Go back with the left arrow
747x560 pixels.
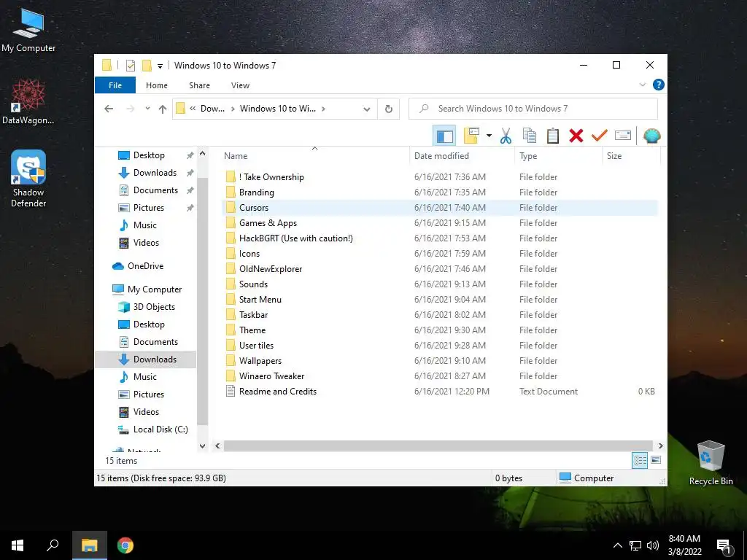[x=109, y=109]
